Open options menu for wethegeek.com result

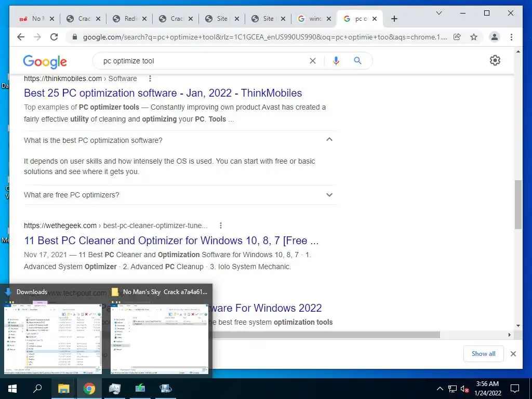[x=220, y=225]
